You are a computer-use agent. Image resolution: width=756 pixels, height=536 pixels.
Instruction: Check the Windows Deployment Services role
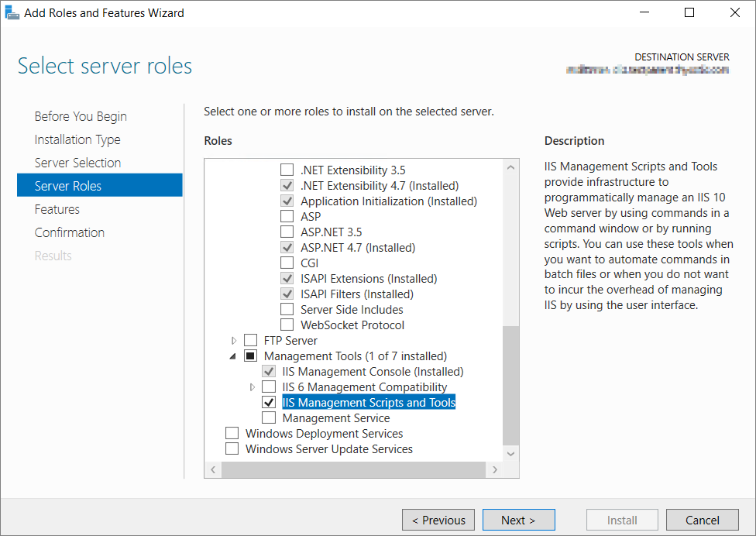(x=232, y=434)
